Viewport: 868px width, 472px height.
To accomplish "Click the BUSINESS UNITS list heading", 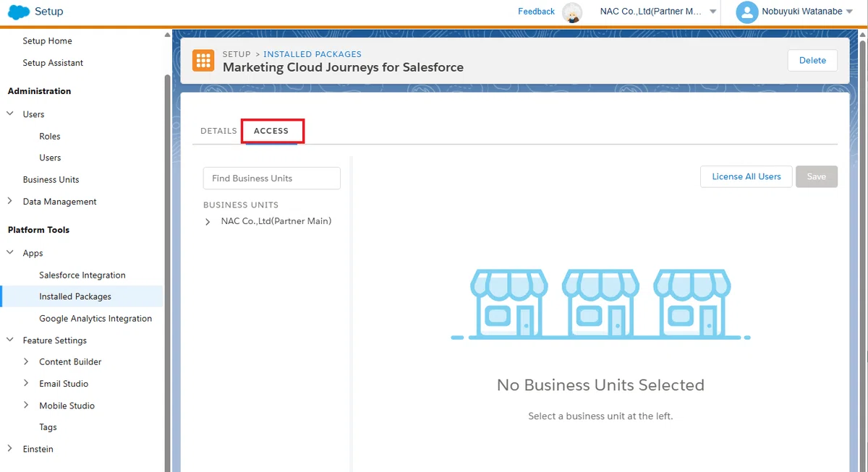I will 241,205.
